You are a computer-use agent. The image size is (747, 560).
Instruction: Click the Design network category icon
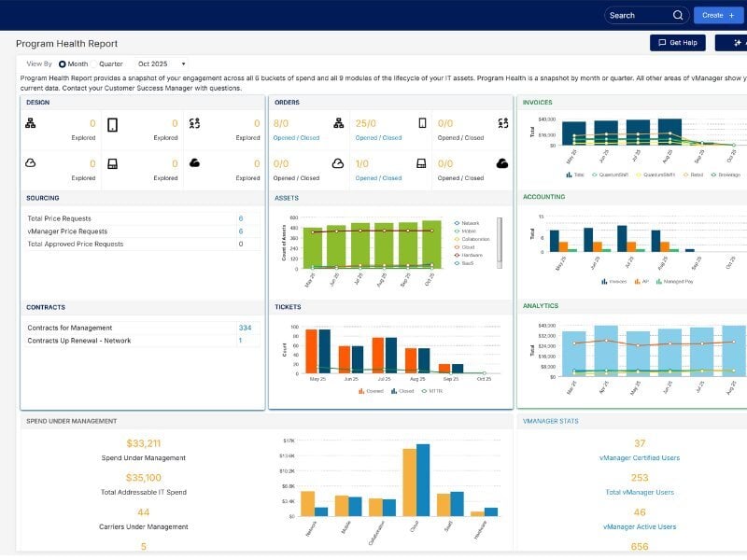tap(31, 123)
